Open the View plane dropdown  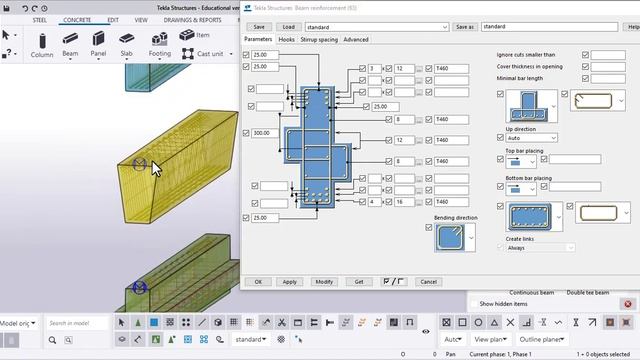[x=491, y=340]
